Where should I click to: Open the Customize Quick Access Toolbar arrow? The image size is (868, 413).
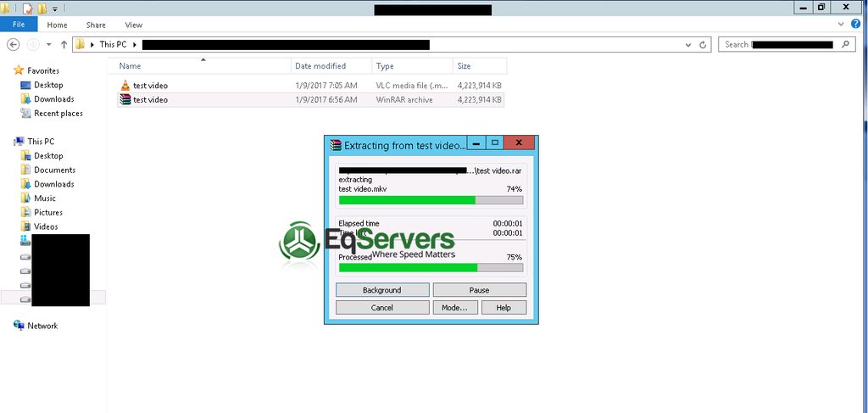pos(55,8)
